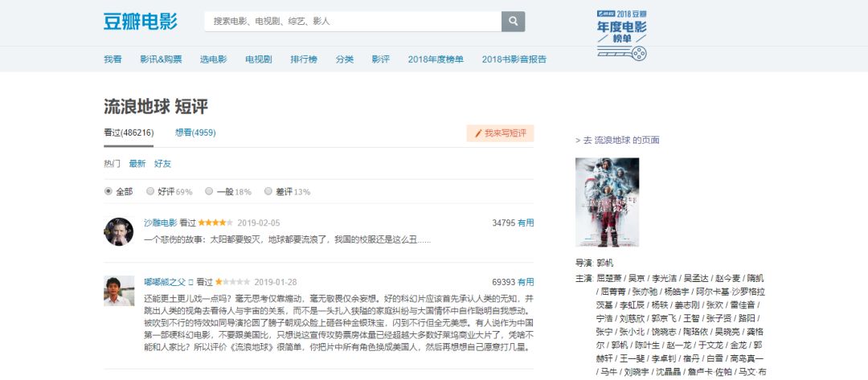Open actor 吴孟达 link
The width and height of the screenshot is (868, 380).
[696, 278]
